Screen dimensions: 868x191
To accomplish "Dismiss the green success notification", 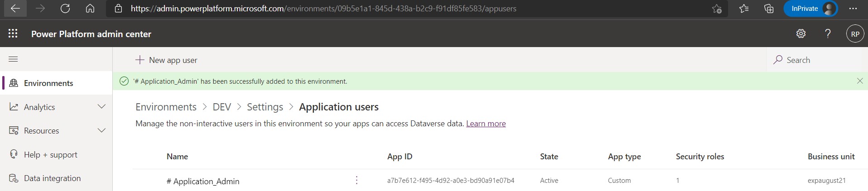I will coord(859,81).
